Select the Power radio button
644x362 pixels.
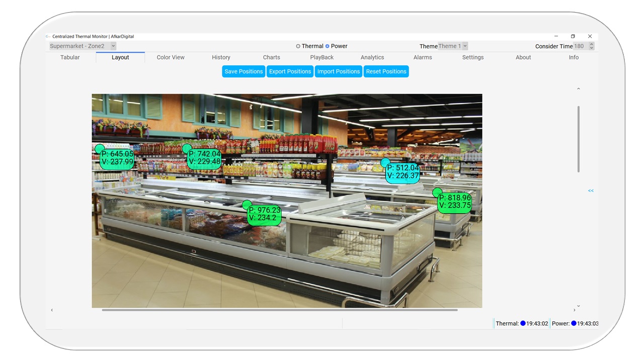click(327, 46)
